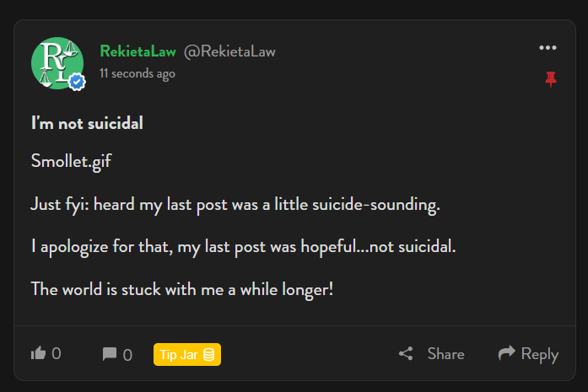Click the blue verified badge
Screen dimensions: 588x392
78,81
